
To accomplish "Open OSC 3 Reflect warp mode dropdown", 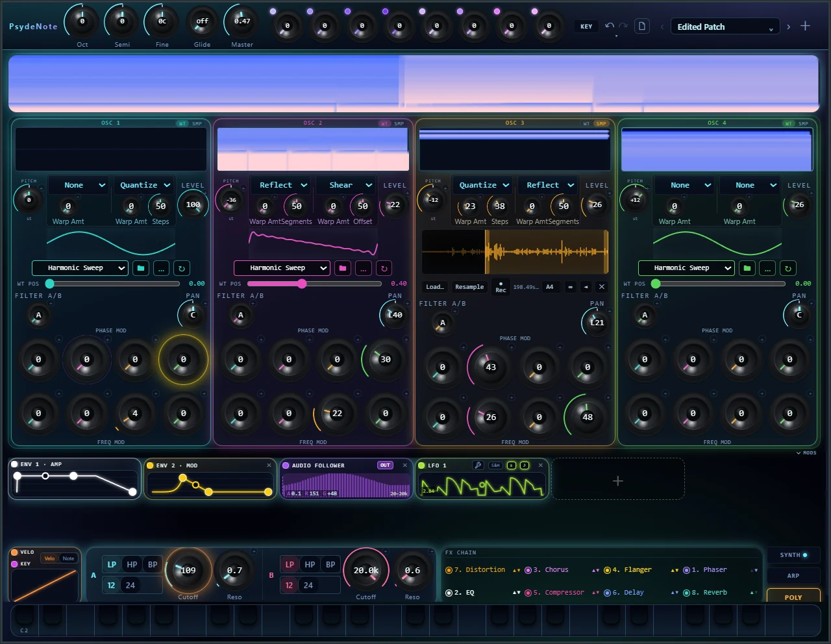I will [549, 185].
